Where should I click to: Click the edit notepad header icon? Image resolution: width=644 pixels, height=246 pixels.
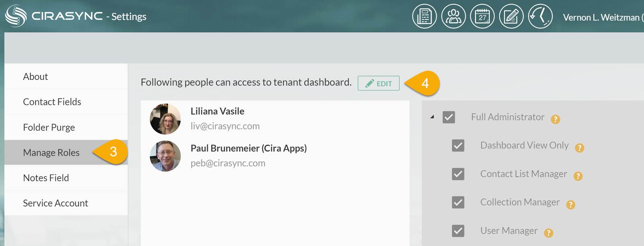coord(511,17)
